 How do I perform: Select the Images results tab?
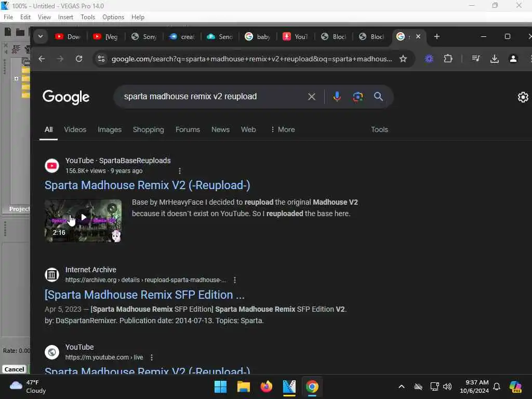coord(110,129)
